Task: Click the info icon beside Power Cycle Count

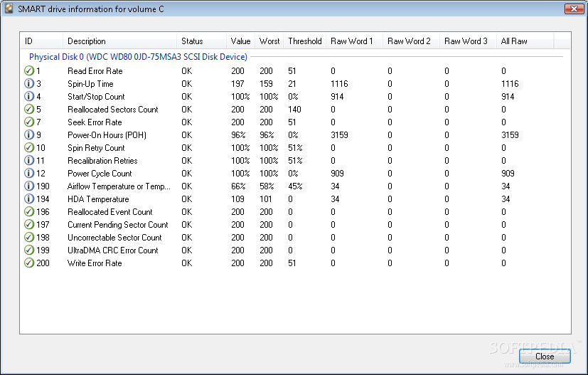Action: coord(29,173)
